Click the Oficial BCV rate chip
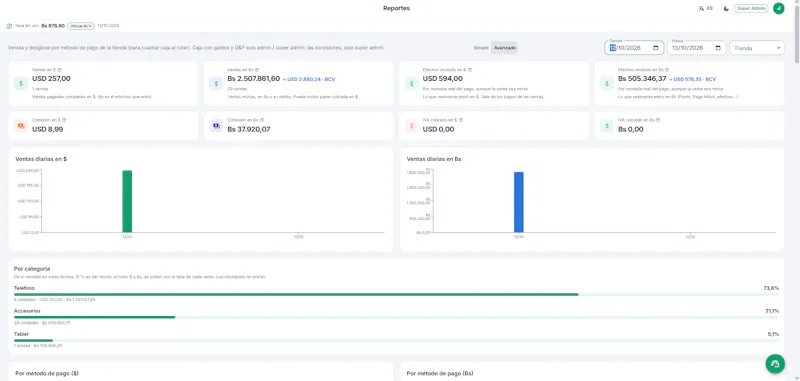 (81, 26)
